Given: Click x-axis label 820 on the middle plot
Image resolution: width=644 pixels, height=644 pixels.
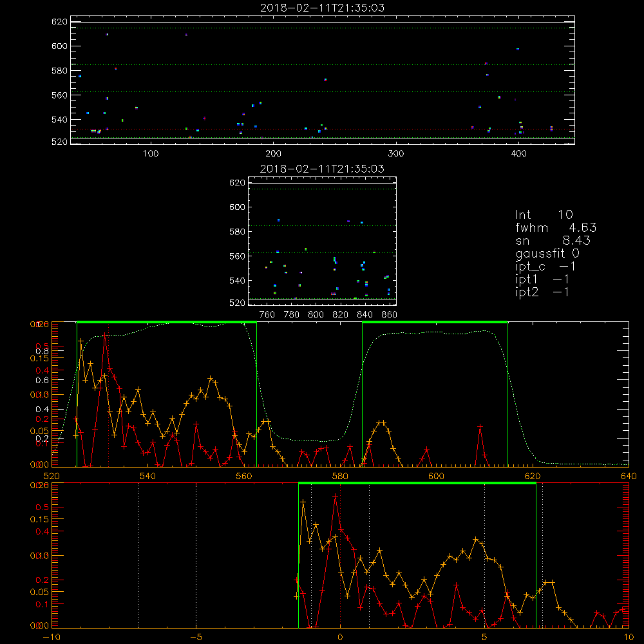Looking at the screenshot, I should [341, 315].
